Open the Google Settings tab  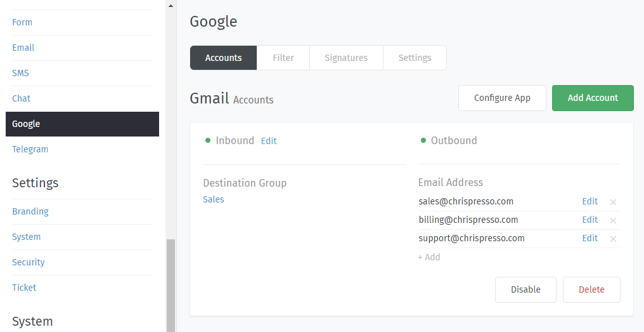pos(415,58)
